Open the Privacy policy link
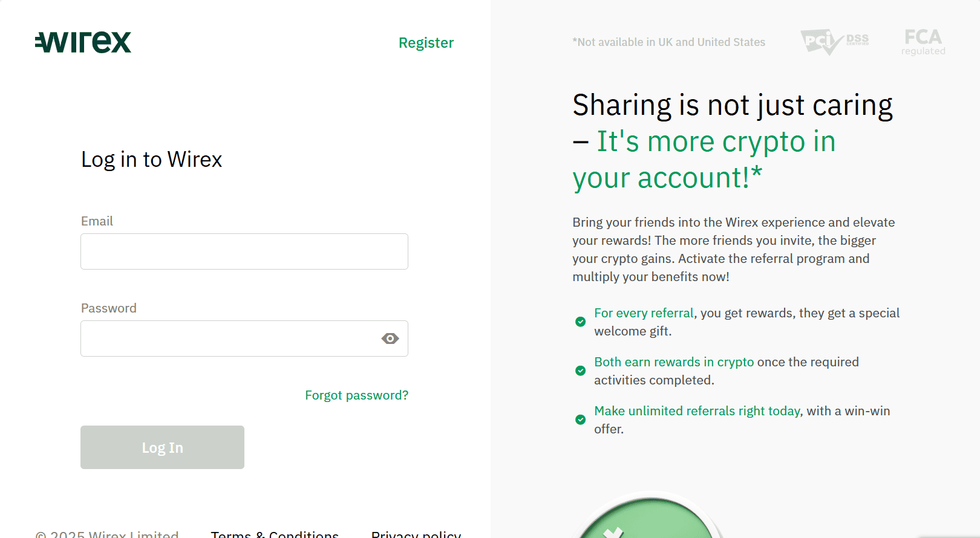980x538 pixels. click(416, 534)
